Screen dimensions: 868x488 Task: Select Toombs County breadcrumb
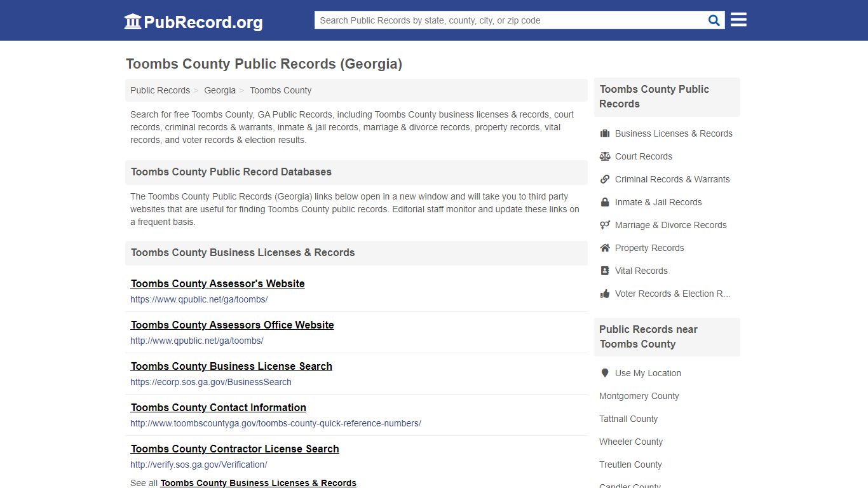280,90
